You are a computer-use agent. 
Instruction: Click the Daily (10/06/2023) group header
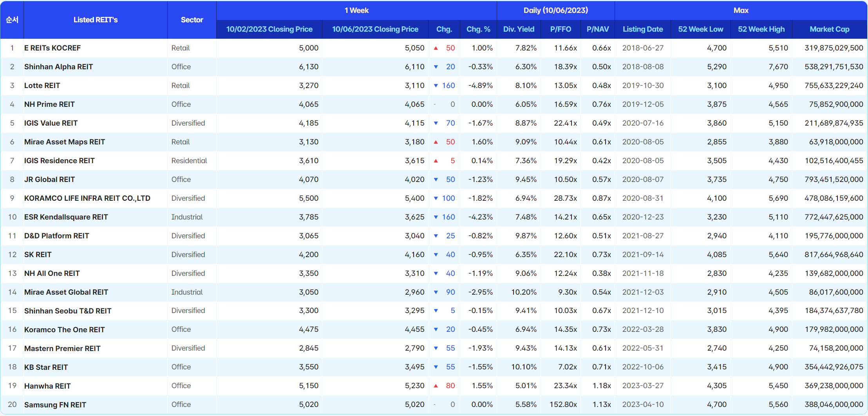click(556, 11)
